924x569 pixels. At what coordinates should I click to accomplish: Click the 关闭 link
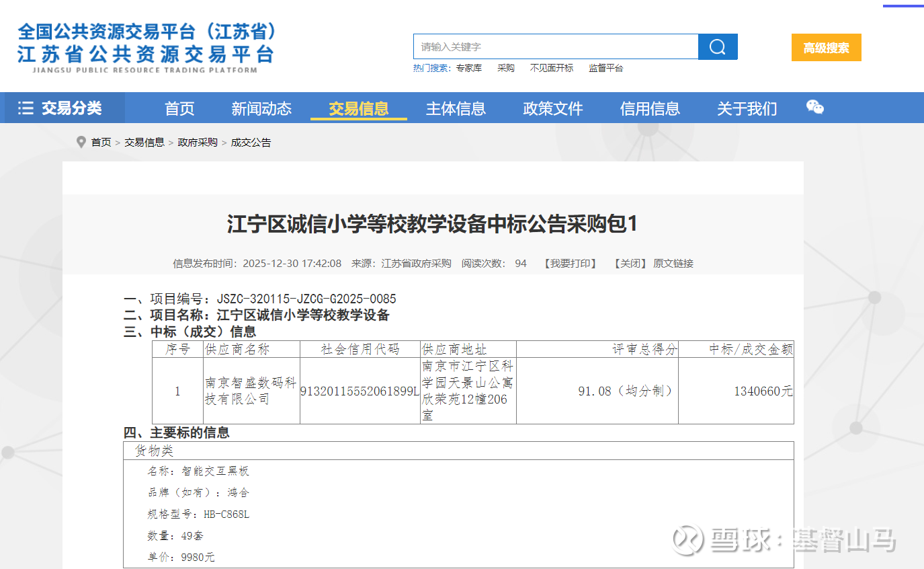click(630, 264)
